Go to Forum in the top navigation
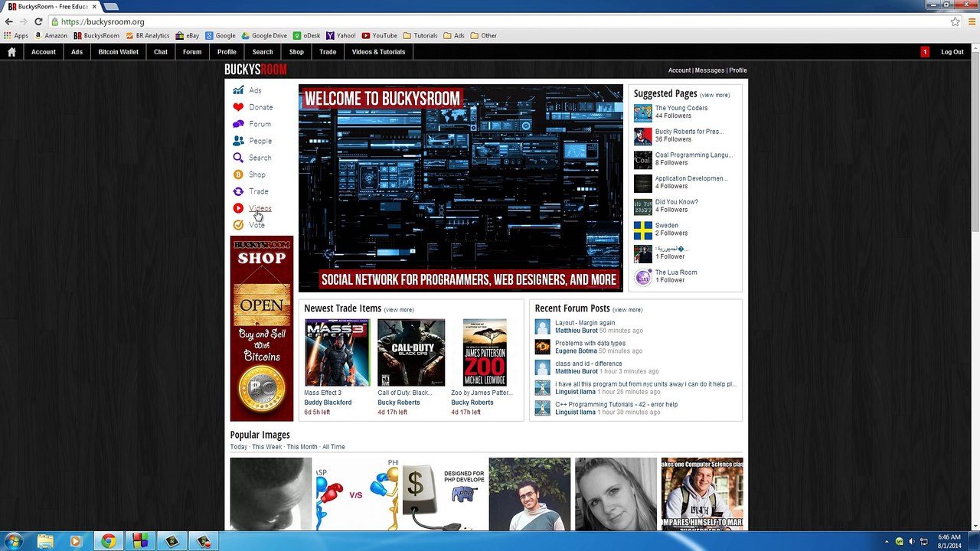The height and width of the screenshot is (551, 980). point(192,52)
